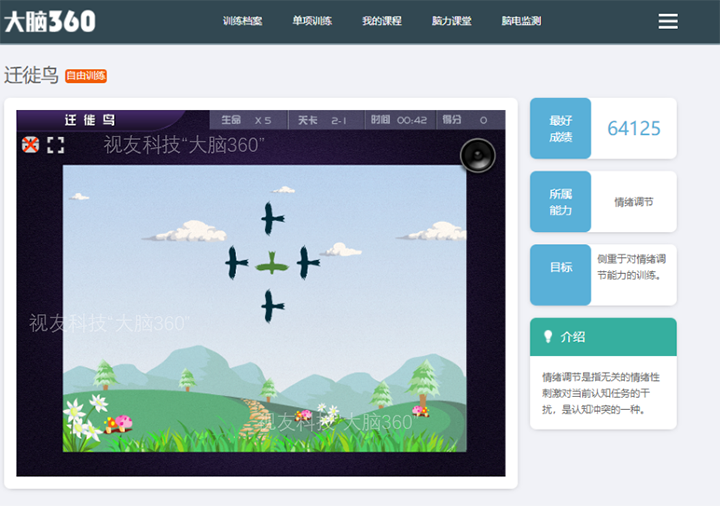Click the 目标 blue label
The width and height of the screenshot is (720, 506).
(x=560, y=268)
